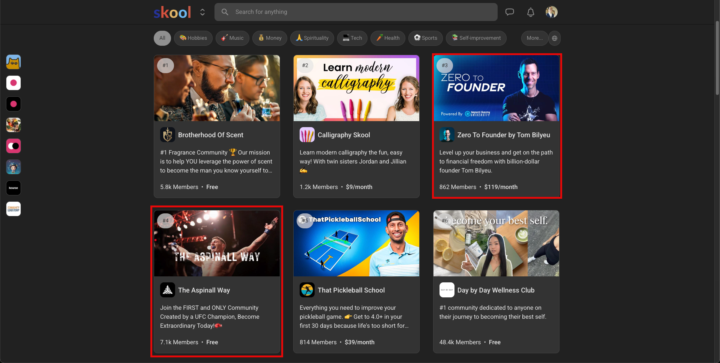Click The Aspinall Way triangle logo icon
This screenshot has width=720, height=363.
point(167,290)
